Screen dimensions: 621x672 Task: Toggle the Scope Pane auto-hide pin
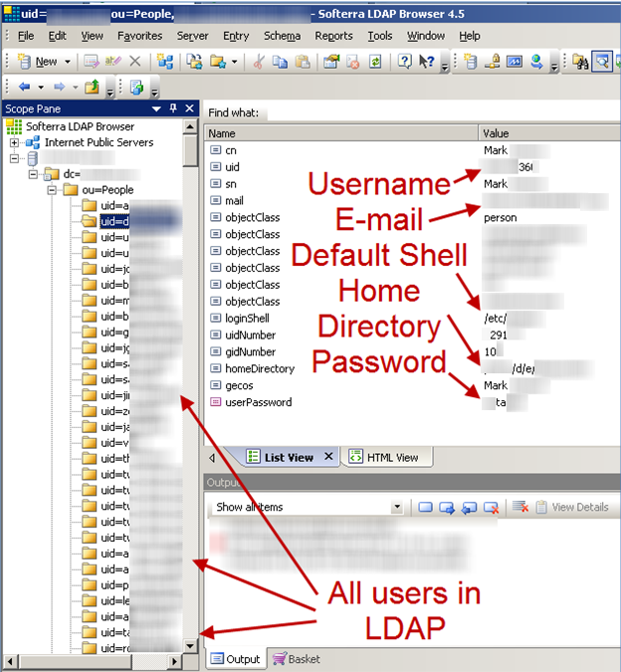tap(173, 109)
